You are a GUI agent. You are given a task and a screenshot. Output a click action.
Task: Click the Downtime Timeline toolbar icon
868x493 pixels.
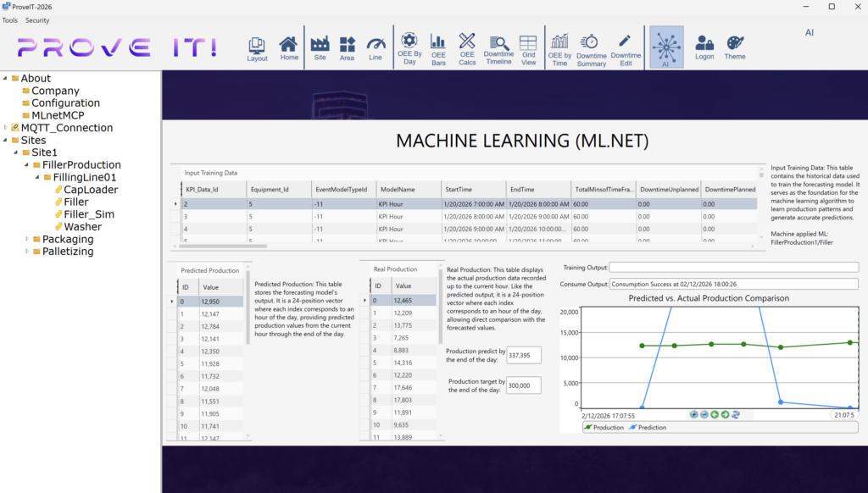[498, 47]
